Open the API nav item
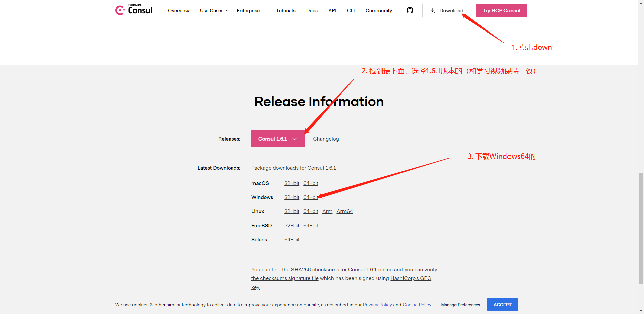This screenshot has width=644, height=314. (x=332, y=11)
